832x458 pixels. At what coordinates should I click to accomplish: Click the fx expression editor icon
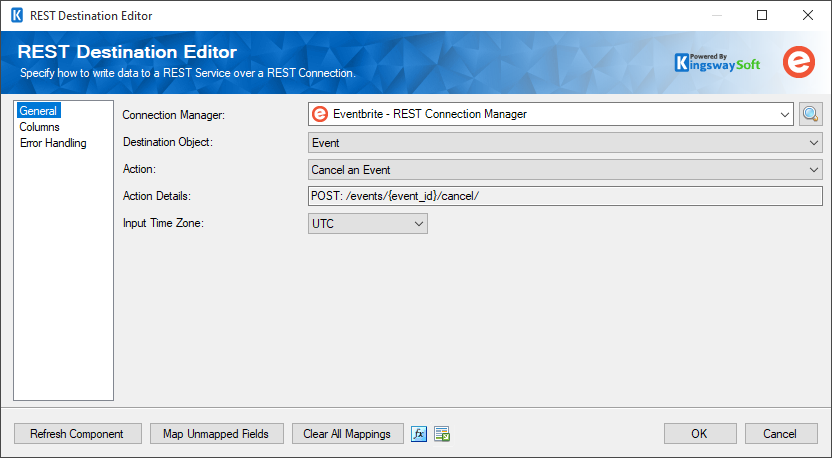(x=419, y=434)
